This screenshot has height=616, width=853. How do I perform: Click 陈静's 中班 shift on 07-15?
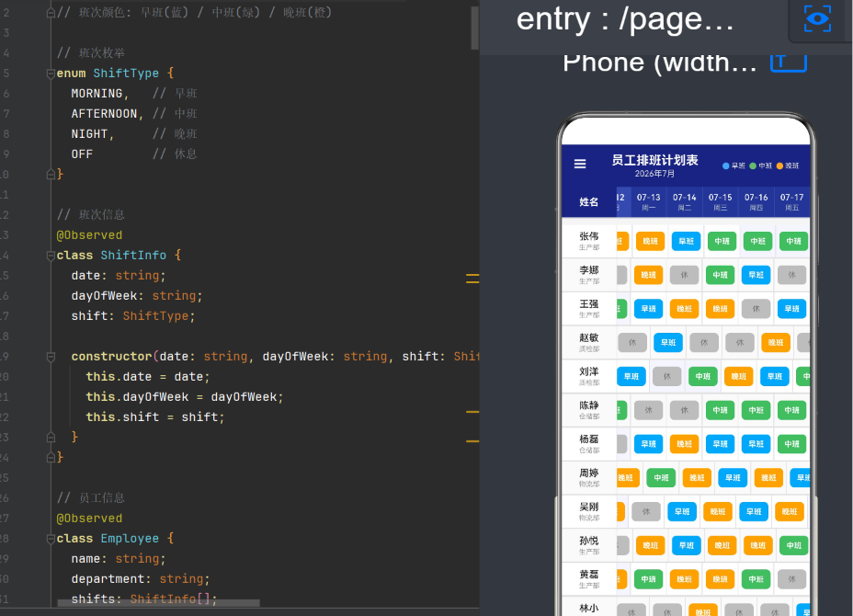[x=721, y=410]
